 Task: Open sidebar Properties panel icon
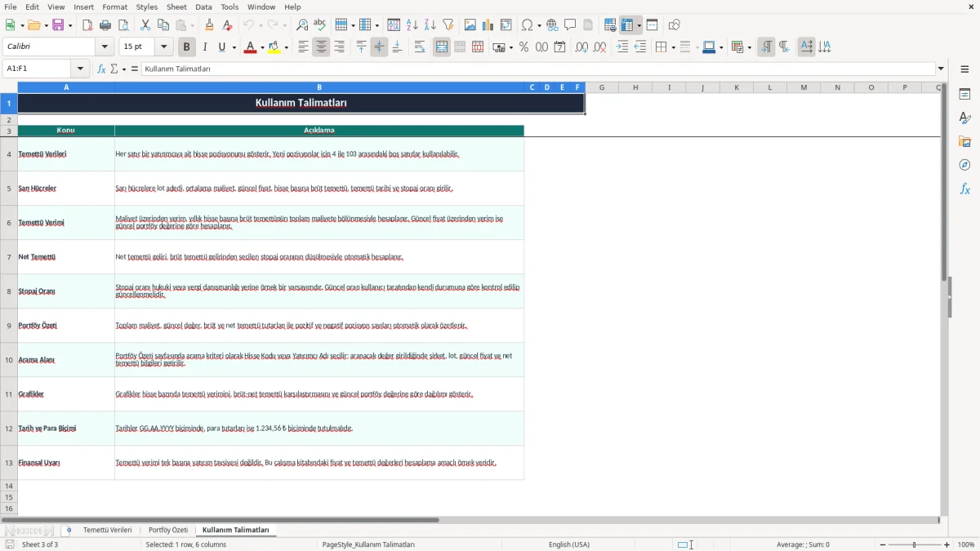[x=964, y=94]
